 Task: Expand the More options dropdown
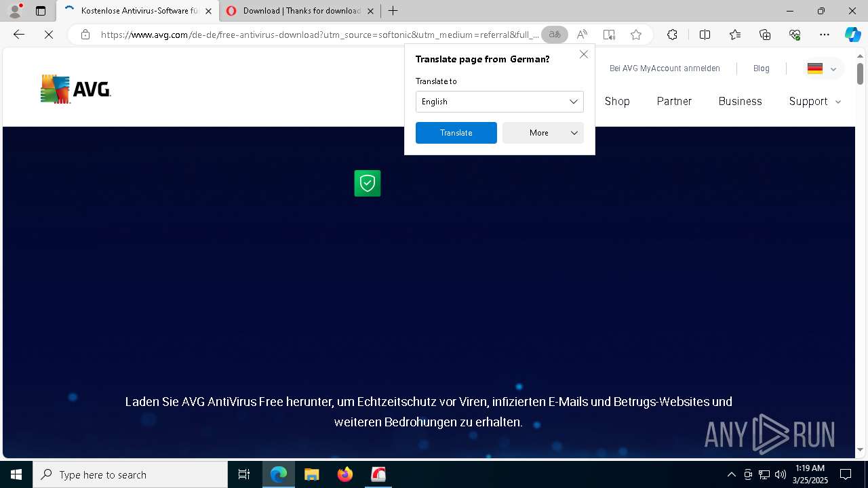(x=543, y=133)
